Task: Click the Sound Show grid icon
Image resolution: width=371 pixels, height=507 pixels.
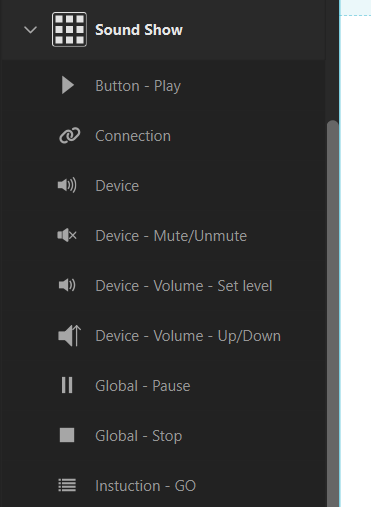Action: [69, 29]
